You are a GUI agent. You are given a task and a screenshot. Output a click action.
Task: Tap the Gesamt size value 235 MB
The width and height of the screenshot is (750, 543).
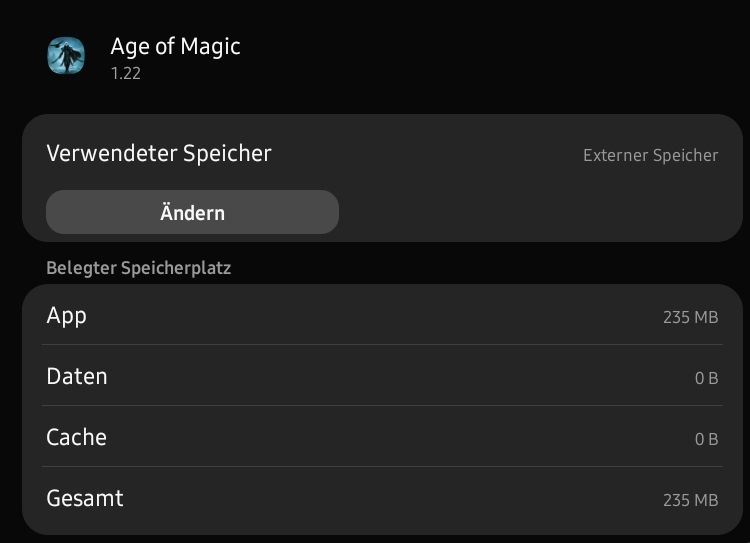[x=691, y=500]
